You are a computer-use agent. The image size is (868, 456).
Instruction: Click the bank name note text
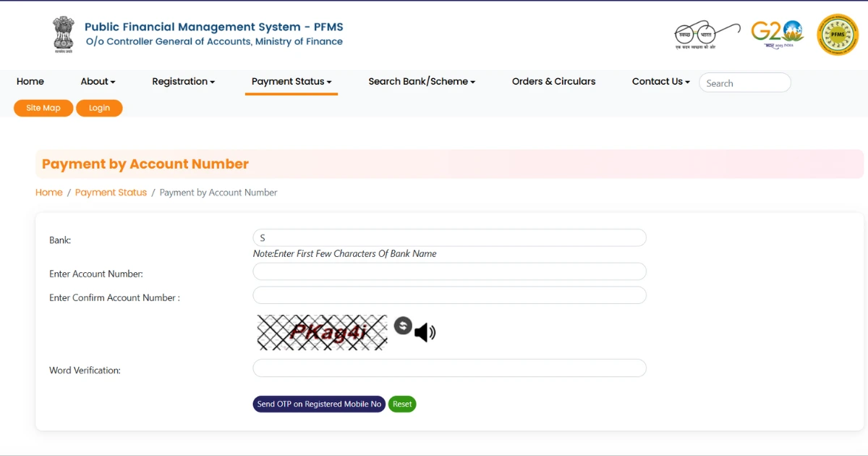344,254
